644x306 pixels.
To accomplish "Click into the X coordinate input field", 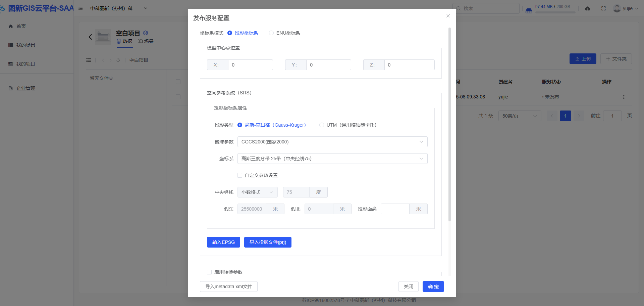I will point(250,65).
